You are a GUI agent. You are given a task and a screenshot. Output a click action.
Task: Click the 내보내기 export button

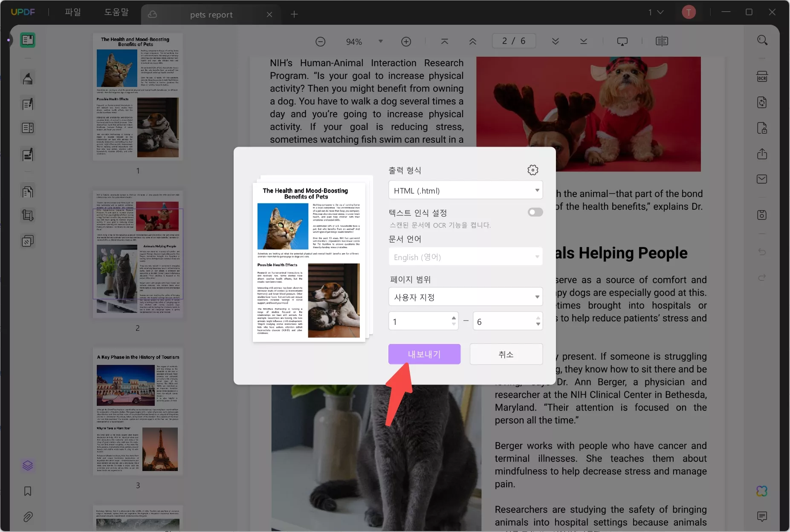pos(424,354)
